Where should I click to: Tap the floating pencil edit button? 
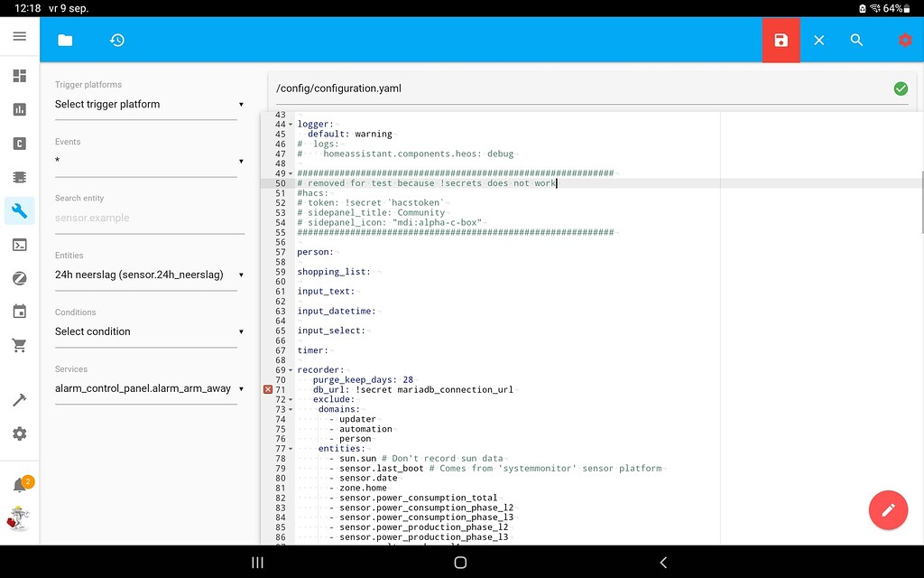pos(888,510)
